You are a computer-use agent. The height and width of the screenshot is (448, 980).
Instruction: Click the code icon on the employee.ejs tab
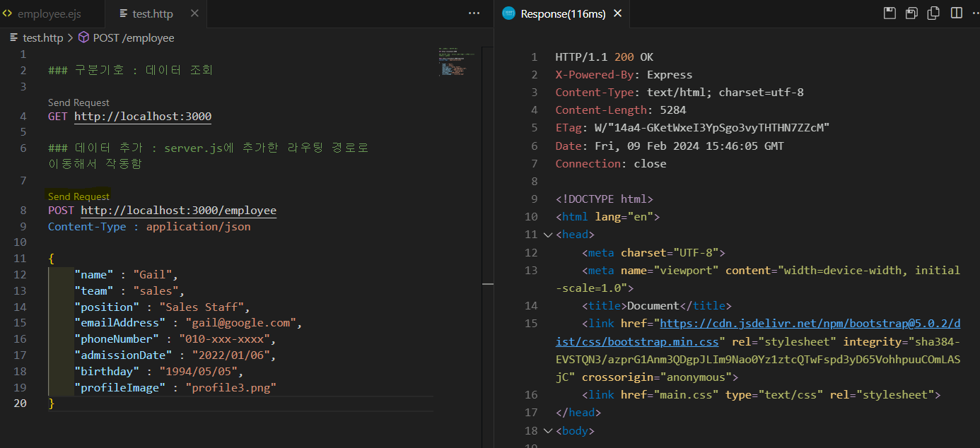point(7,13)
